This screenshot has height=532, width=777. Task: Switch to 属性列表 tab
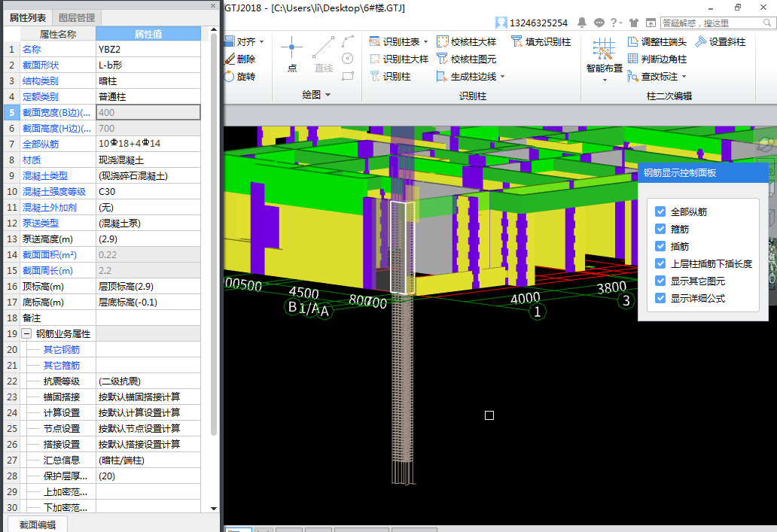27,18
